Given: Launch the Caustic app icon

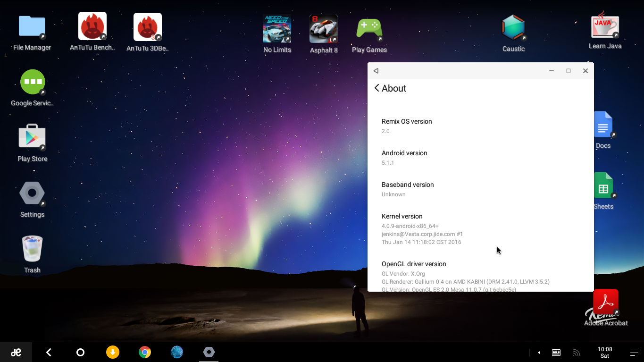Looking at the screenshot, I should [x=513, y=27].
